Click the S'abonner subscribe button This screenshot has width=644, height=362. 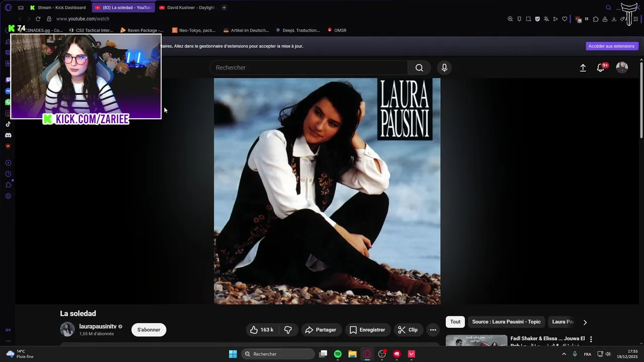coord(149,330)
